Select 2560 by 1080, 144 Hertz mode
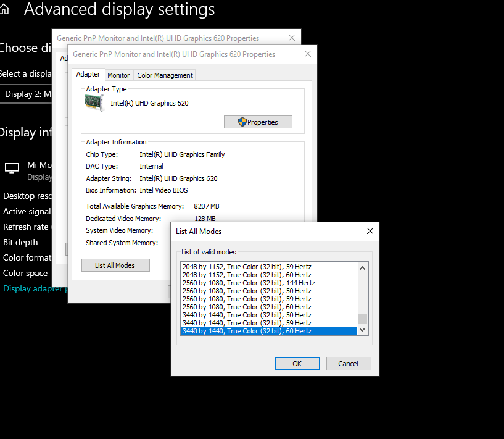Screen dimensions: 504x439 [x=270, y=283]
